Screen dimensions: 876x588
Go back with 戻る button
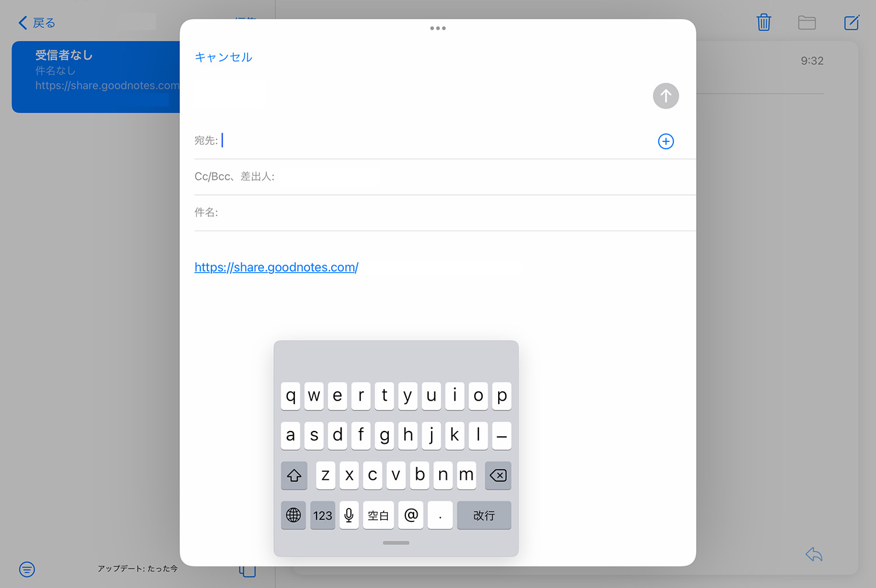37,23
